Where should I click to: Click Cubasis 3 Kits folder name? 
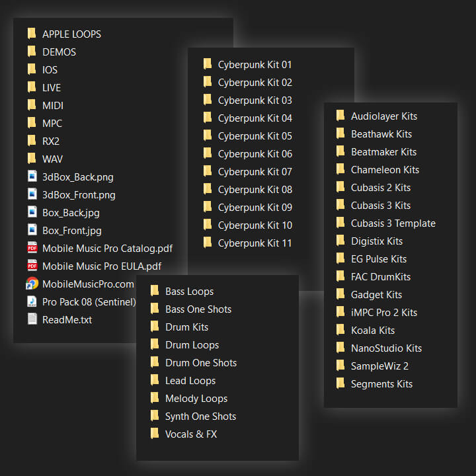click(x=381, y=206)
